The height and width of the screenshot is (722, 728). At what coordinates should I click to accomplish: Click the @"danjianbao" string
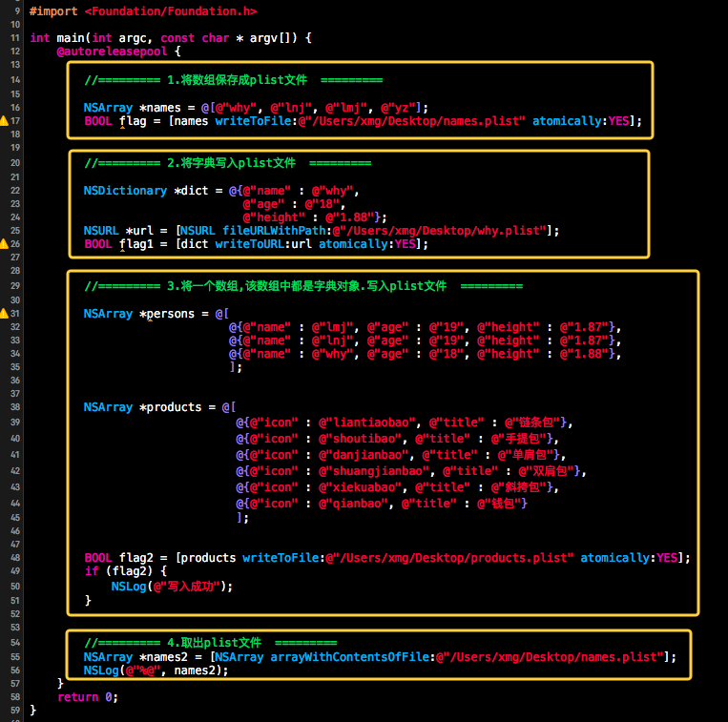364,455
